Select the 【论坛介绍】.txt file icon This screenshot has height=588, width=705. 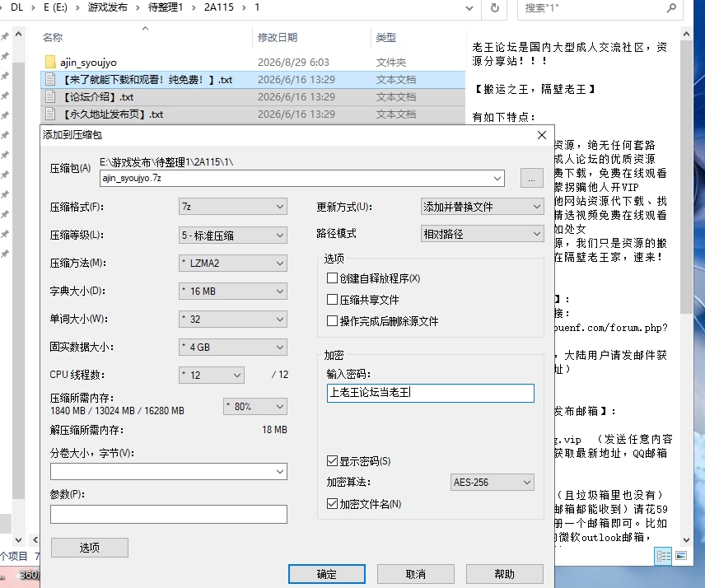[50, 96]
